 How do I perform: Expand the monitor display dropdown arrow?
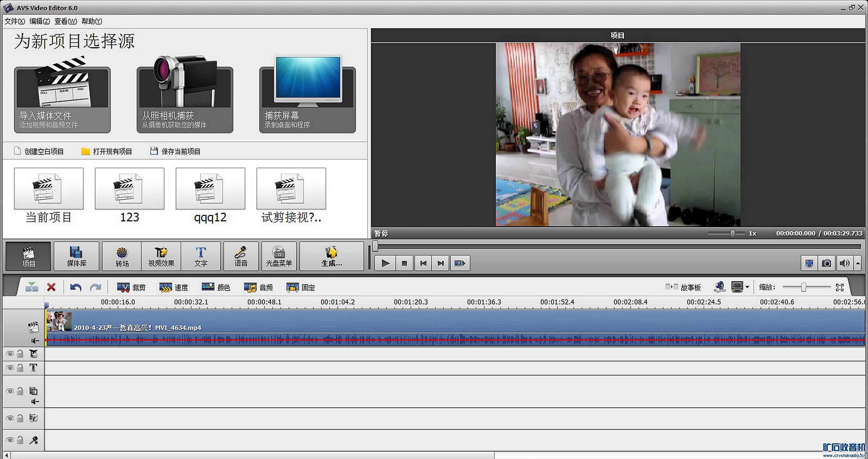click(x=747, y=287)
